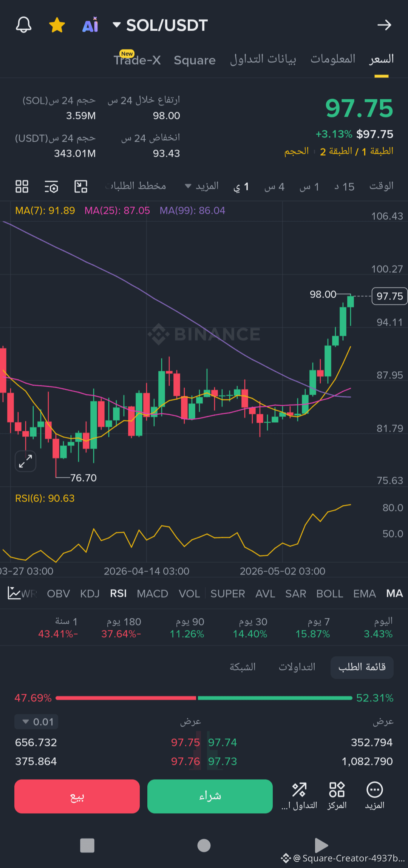This screenshot has width=408, height=868.
Task: Open chart settings icon with gear
Action: coord(51,186)
